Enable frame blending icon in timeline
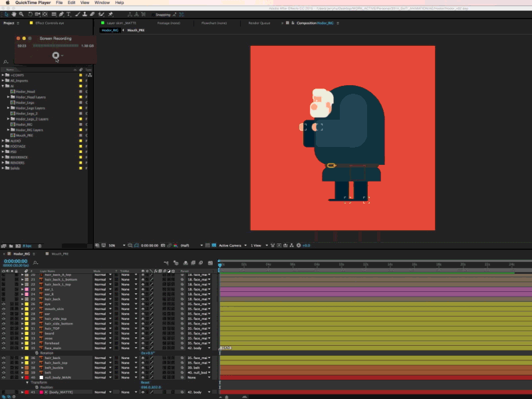Viewport: 532px width, 399px height. coord(193,263)
